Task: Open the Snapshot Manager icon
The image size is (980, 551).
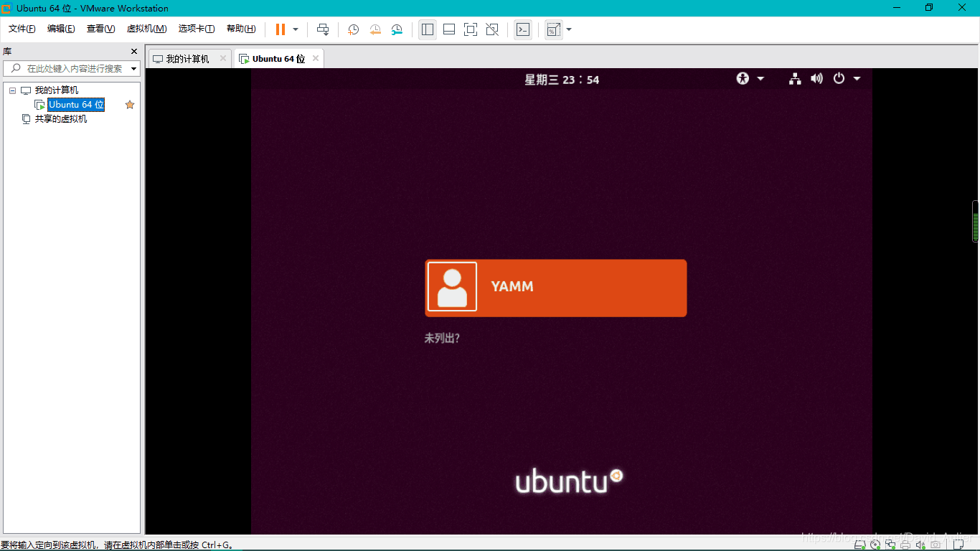Action: (397, 29)
